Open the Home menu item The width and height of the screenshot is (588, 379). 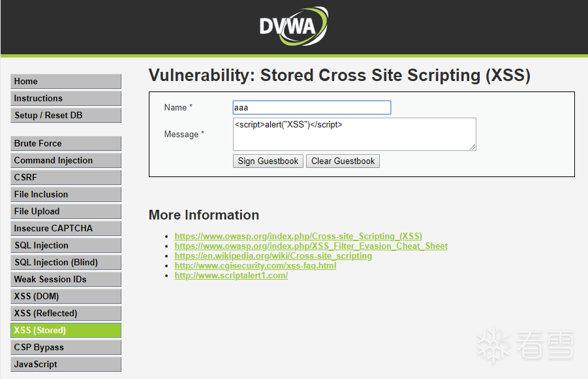(66, 81)
